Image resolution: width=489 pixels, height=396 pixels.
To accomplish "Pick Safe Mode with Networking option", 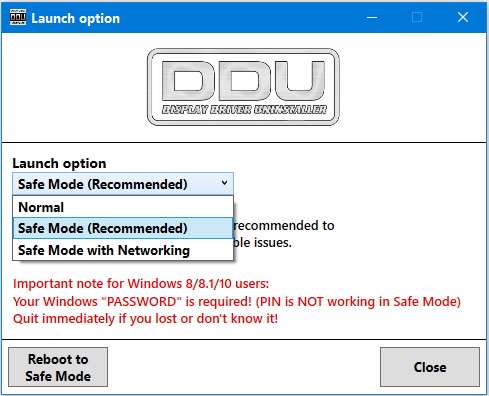I will click(123, 250).
